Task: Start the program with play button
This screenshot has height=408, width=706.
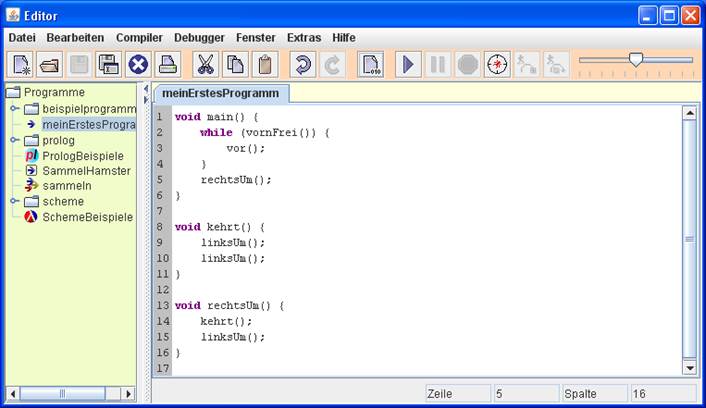Action: (408, 65)
